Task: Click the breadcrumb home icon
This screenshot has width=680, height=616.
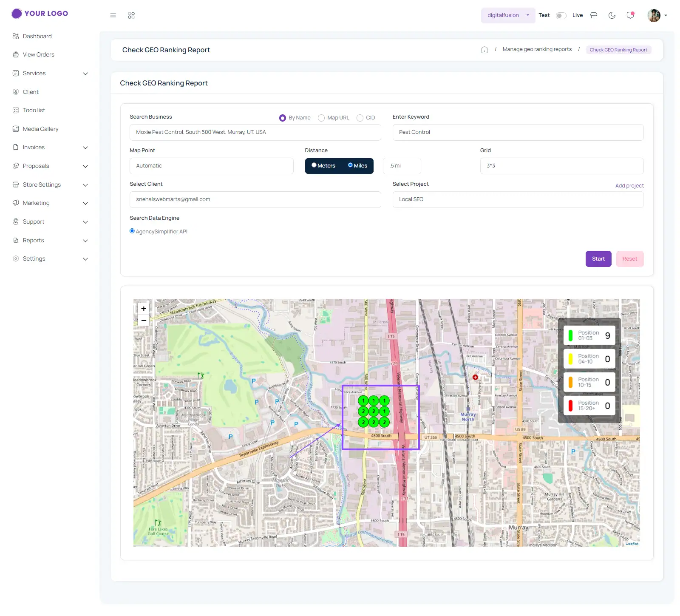Action: pos(484,50)
